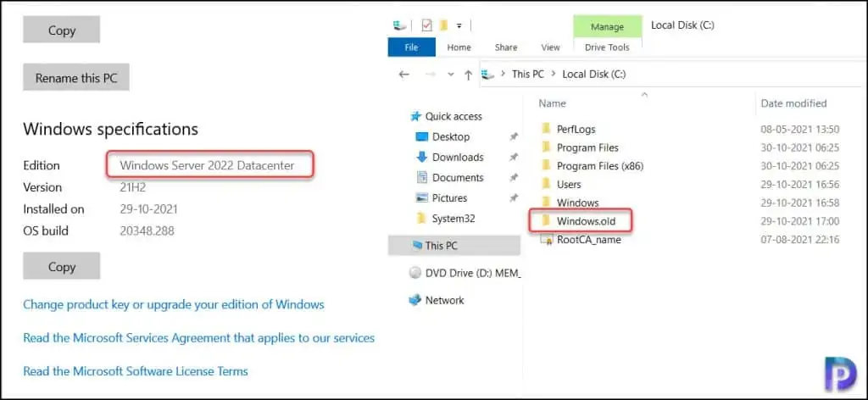The width and height of the screenshot is (868, 400).
Task: Expand chevron before Local Disk (C:) breadcrumb
Action: coord(553,74)
